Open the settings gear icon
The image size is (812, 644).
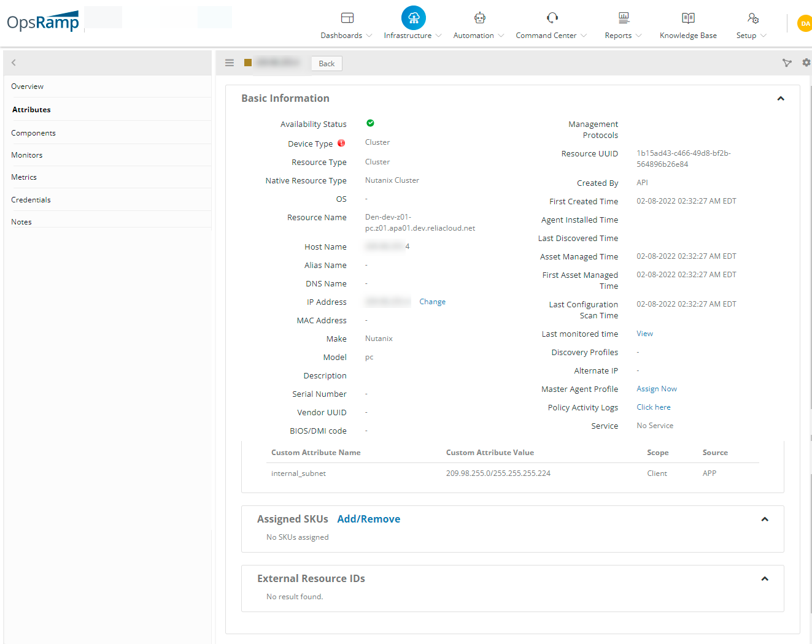pos(806,63)
